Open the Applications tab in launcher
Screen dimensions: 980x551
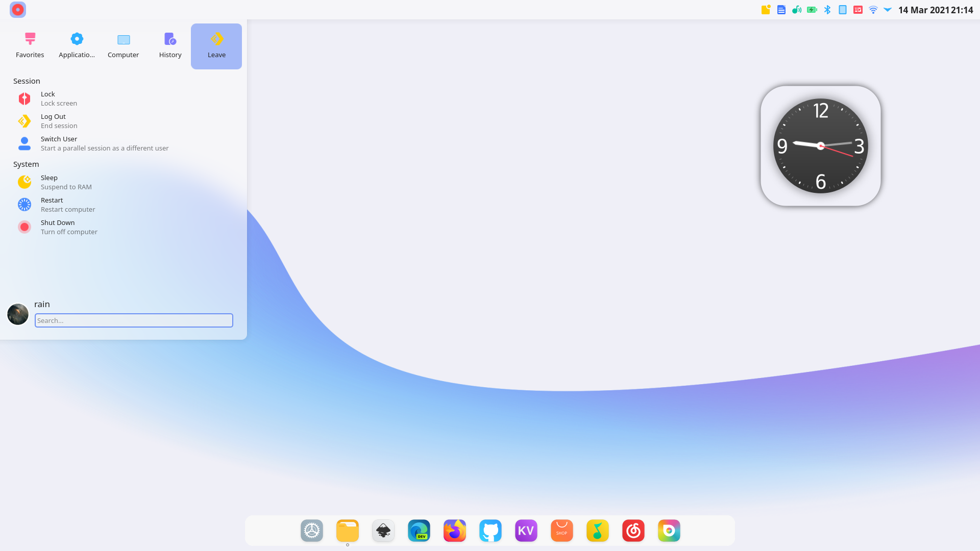77,46
